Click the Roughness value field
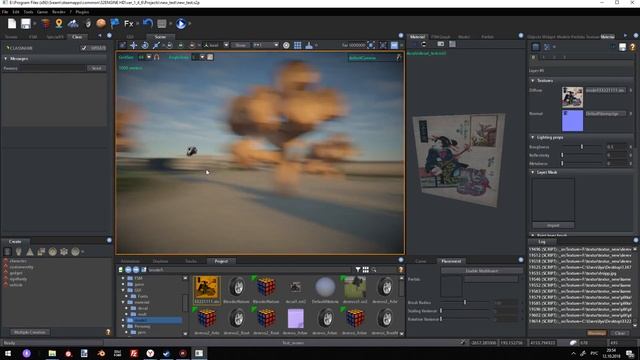The height and width of the screenshot is (360, 640). (x=617, y=147)
